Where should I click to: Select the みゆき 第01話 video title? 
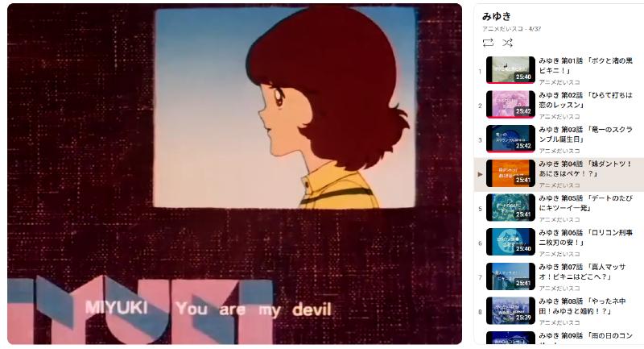click(586, 65)
